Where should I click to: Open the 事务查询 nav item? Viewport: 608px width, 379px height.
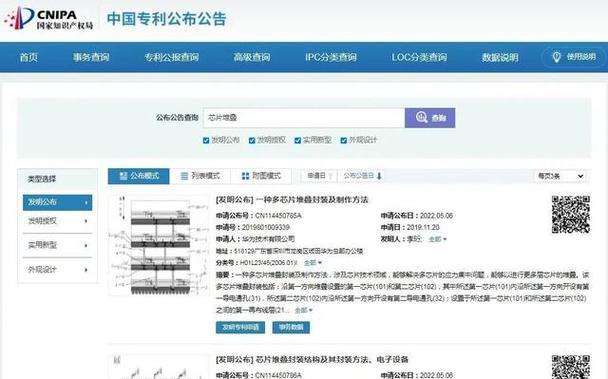pyautogui.click(x=91, y=57)
